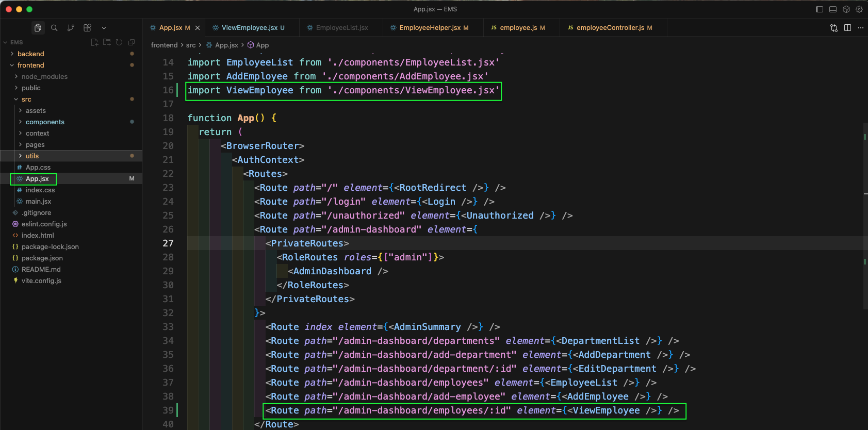
Task: Open index.html in the file tree
Action: point(71,235)
